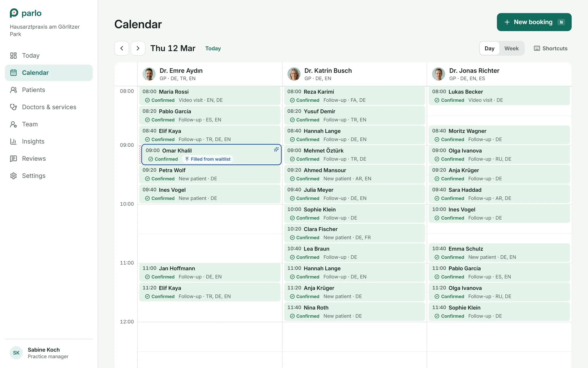Image resolution: width=588 pixels, height=368 pixels.
Task: Click the Confirmed check icon for Ines Vogel 09:40
Action: point(147,198)
